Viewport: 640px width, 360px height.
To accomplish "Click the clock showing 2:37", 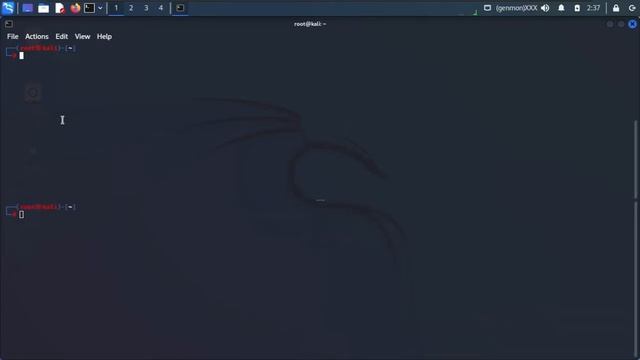I will click(x=593, y=8).
